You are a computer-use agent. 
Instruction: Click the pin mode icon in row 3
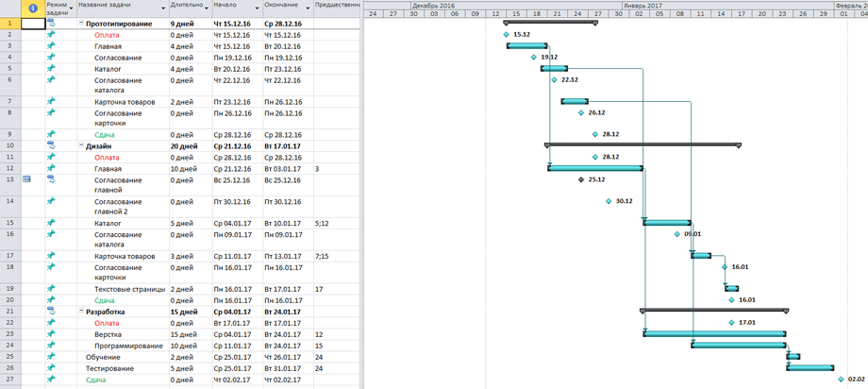click(51, 46)
